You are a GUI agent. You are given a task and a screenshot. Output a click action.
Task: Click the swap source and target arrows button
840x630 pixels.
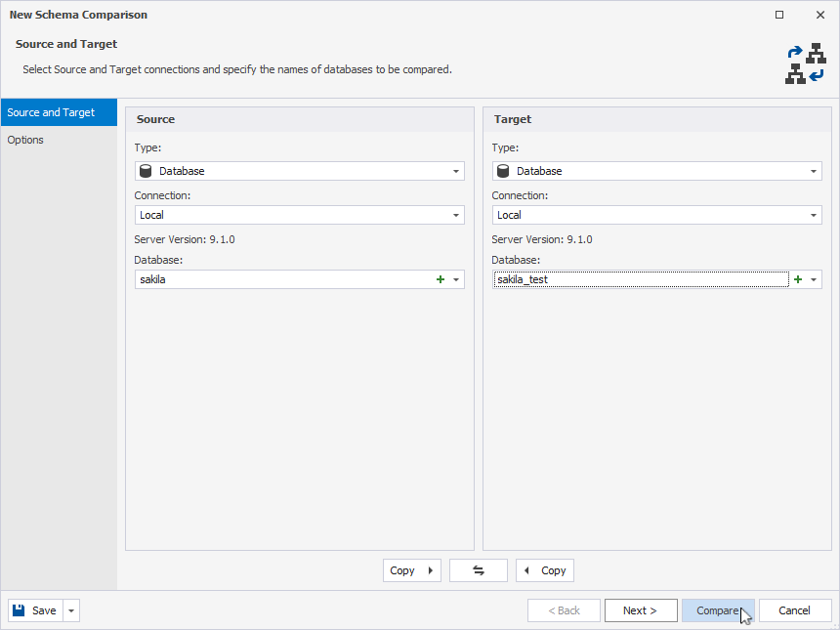point(479,570)
